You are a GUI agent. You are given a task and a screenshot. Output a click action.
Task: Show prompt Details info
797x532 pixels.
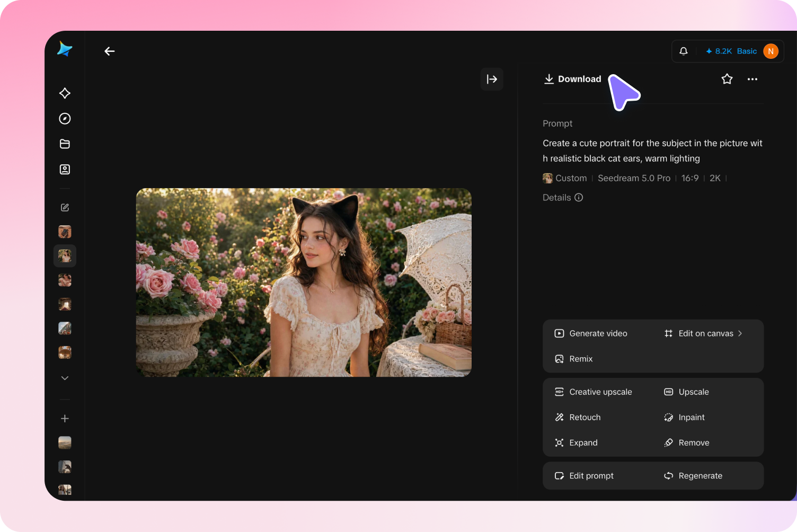(563, 198)
